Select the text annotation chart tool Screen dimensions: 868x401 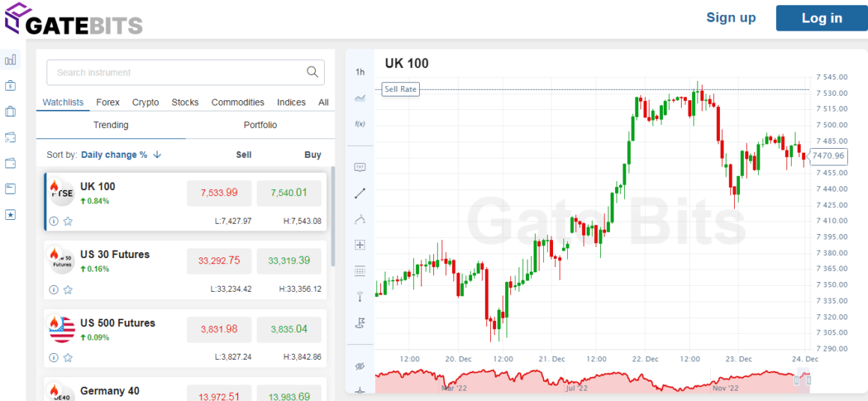(360, 167)
